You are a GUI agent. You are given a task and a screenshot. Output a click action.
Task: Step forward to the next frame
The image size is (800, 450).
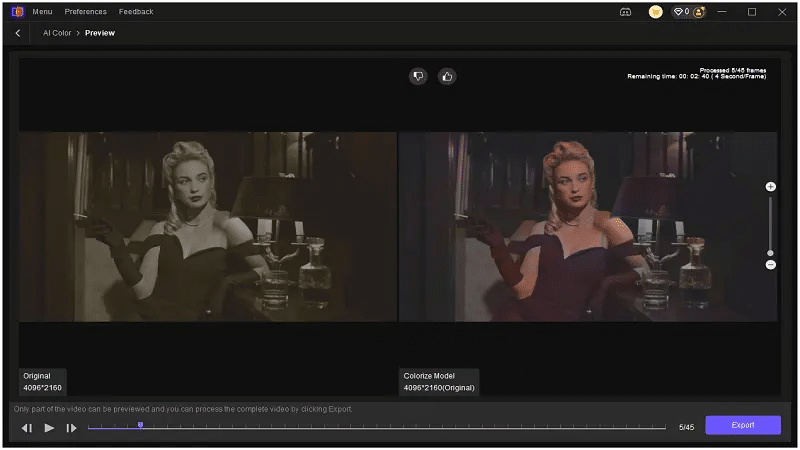coord(71,428)
